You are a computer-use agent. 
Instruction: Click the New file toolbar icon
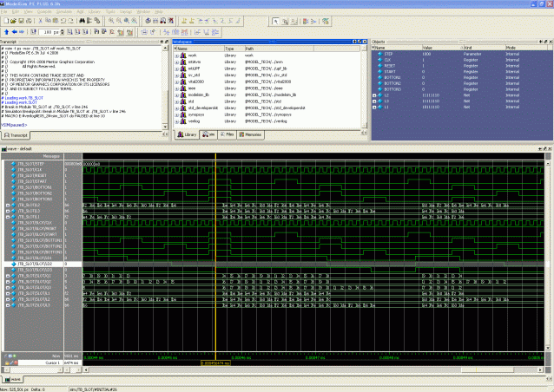(x=6, y=21)
